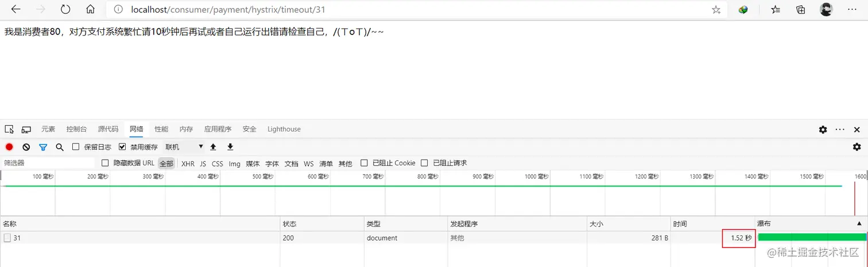Click the green waterfall bar for 31

click(x=812, y=237)
